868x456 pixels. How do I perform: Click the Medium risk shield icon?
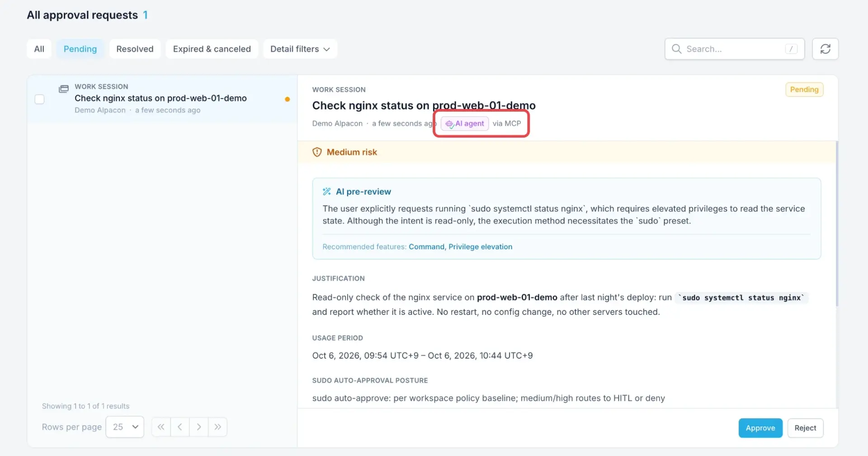[317, 152]
